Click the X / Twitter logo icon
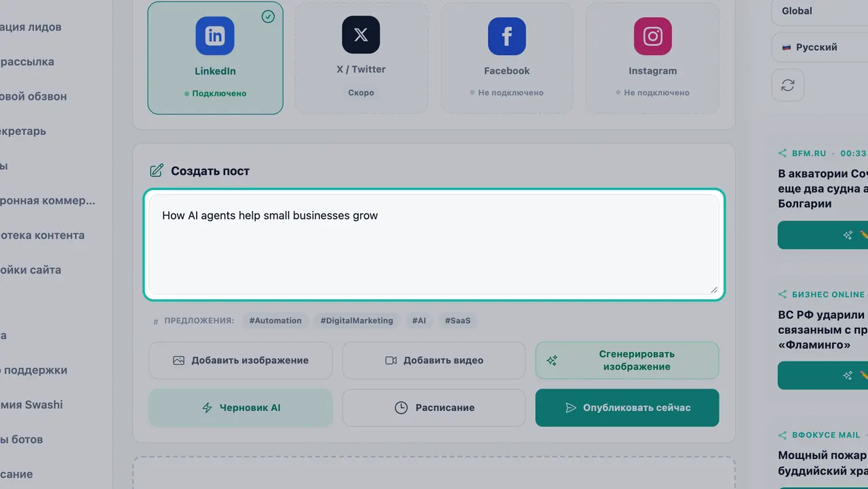Screen dimensions: 868x489 click(361, 35)
